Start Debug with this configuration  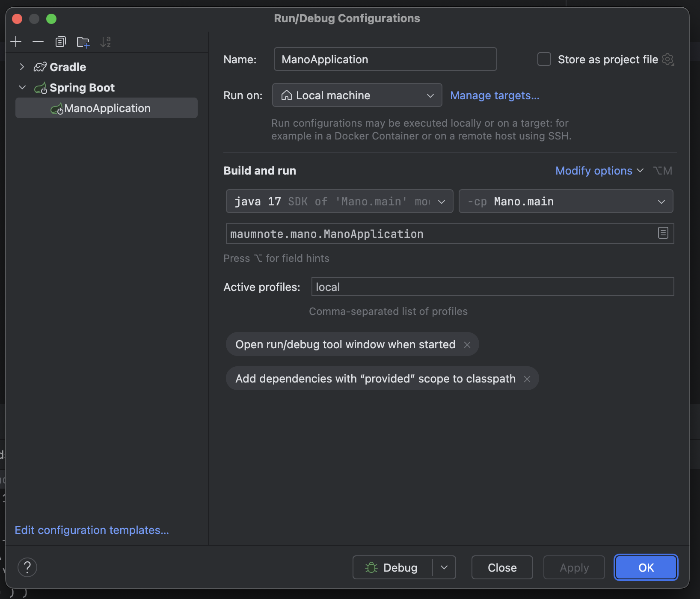(x=392, y=567)
